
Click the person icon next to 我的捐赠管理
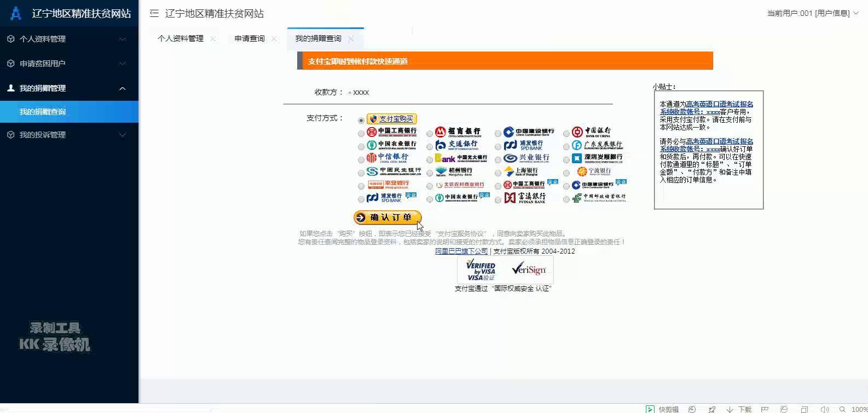tap(10, 88)
